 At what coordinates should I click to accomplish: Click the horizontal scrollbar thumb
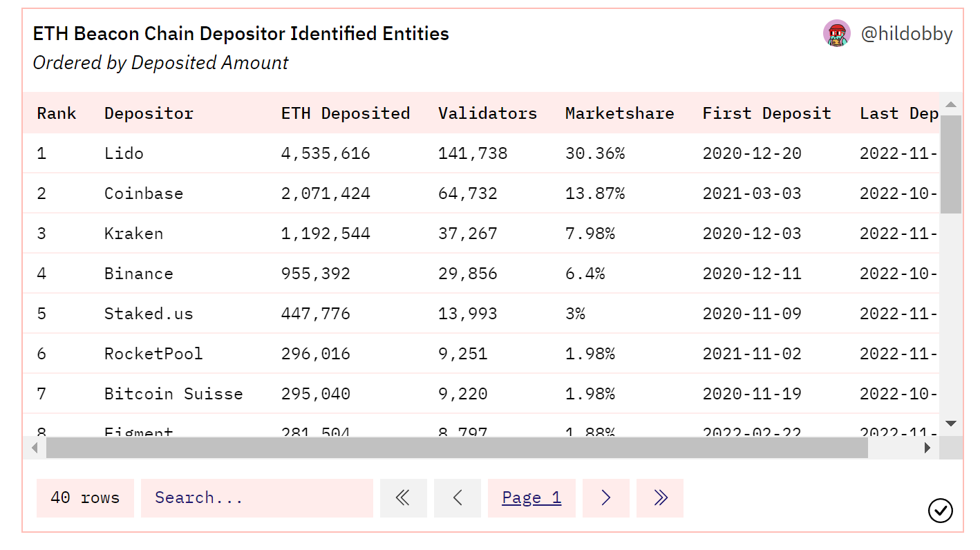pos(456,448)
